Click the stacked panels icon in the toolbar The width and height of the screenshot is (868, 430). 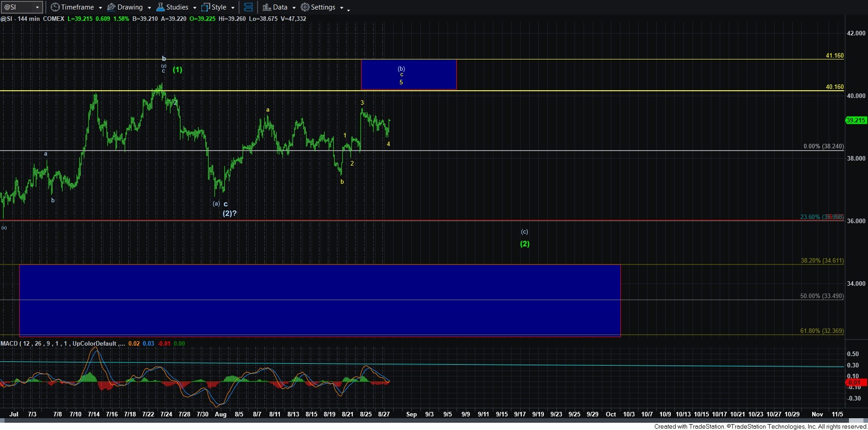pyautogui.click(x=248, y=7)
